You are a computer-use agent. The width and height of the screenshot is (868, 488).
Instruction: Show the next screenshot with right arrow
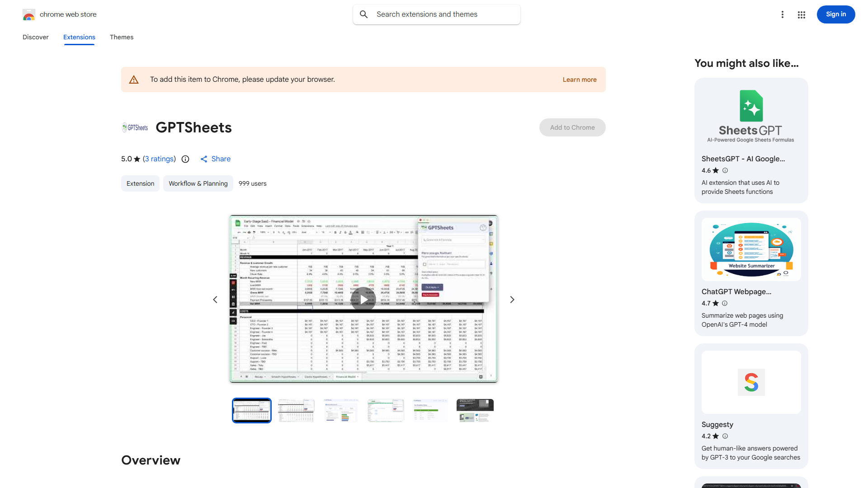512,299
